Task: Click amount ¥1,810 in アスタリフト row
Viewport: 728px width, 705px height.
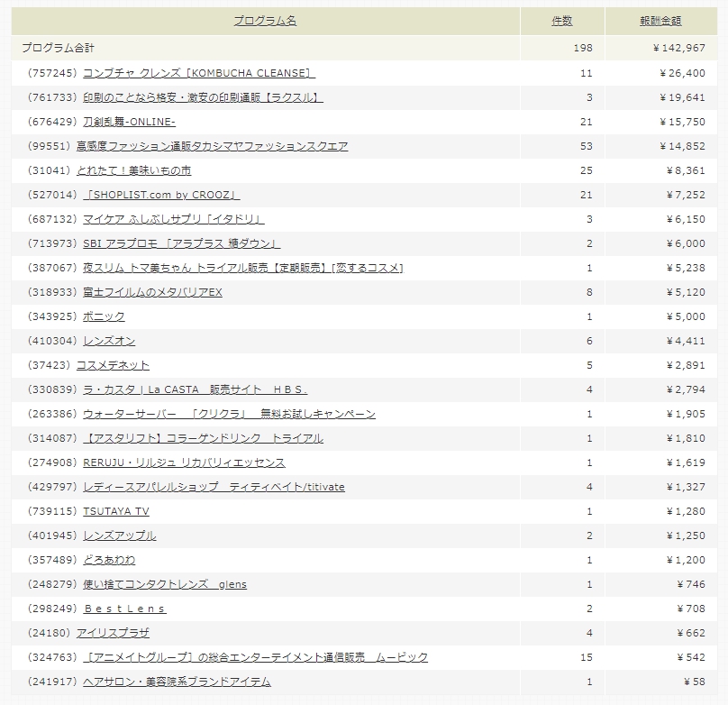Action: click(x=686, y=438)
